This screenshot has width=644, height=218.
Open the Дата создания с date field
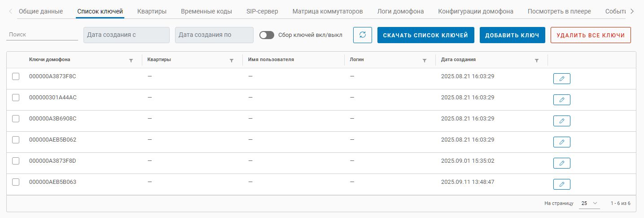[x=127, y=35]
